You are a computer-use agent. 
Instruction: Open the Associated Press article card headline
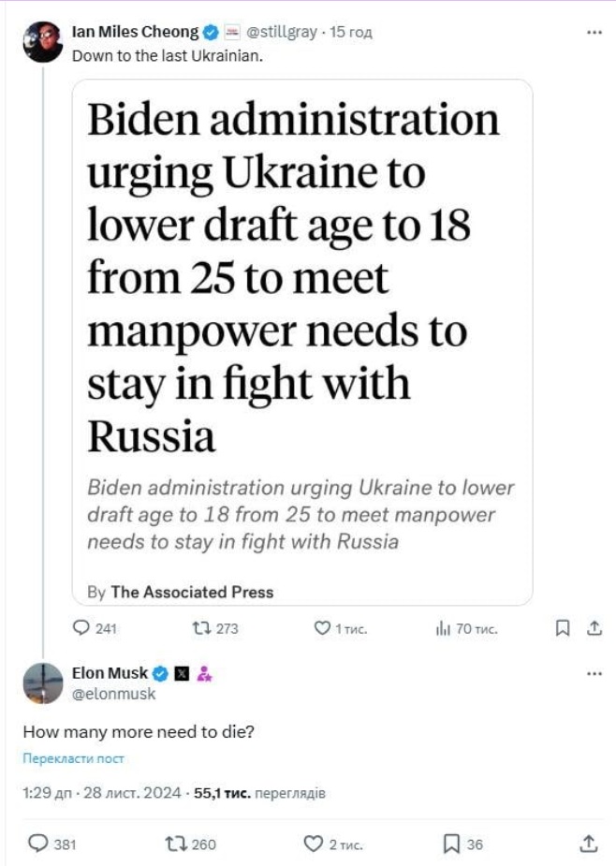(x=293, y=278)
